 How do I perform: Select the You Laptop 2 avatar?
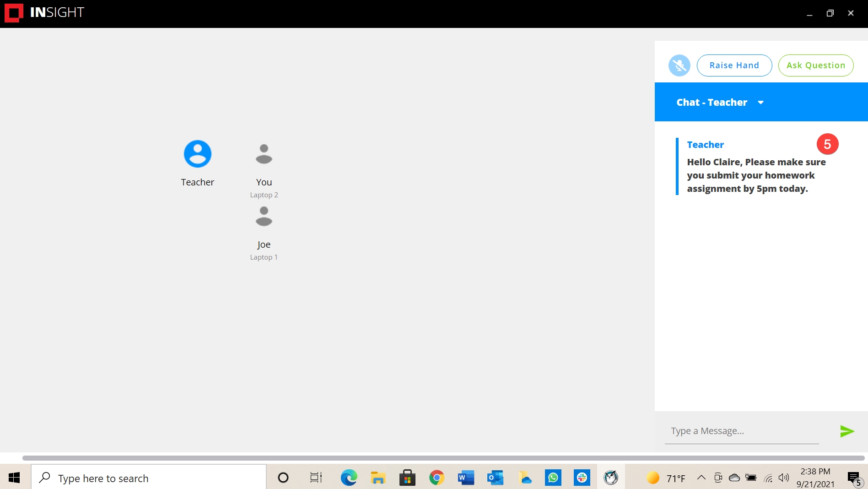[x=264, y=154]
